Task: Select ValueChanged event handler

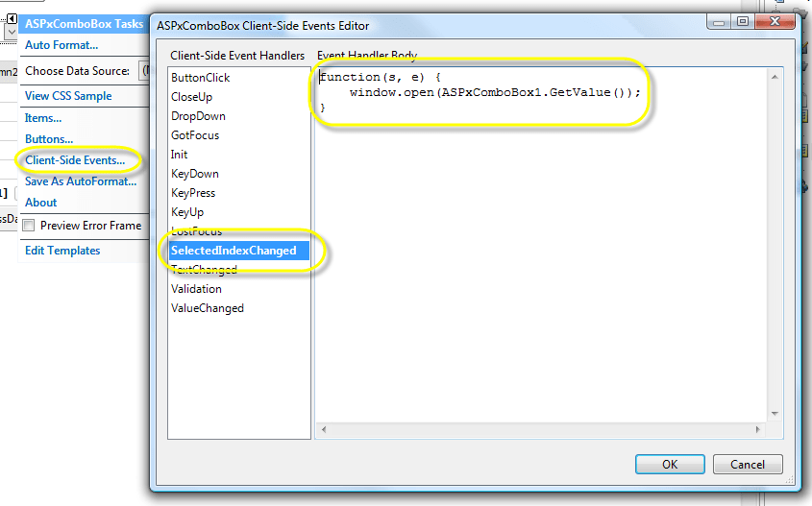Action: 208,308
